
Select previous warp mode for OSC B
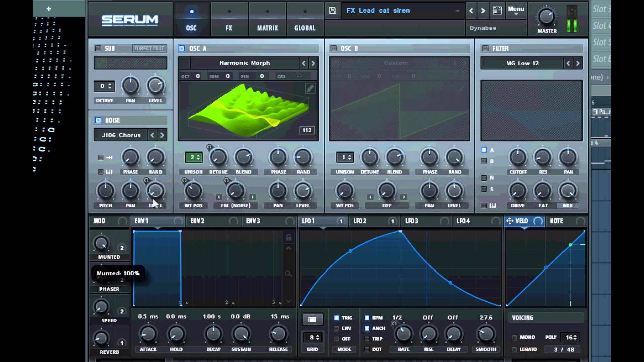(x=370, y=197)
